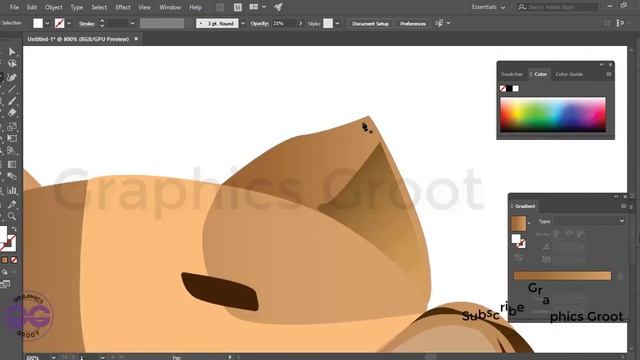Select the Paintbrush tool
The image size is (640, 360).
tap(12, 101)
